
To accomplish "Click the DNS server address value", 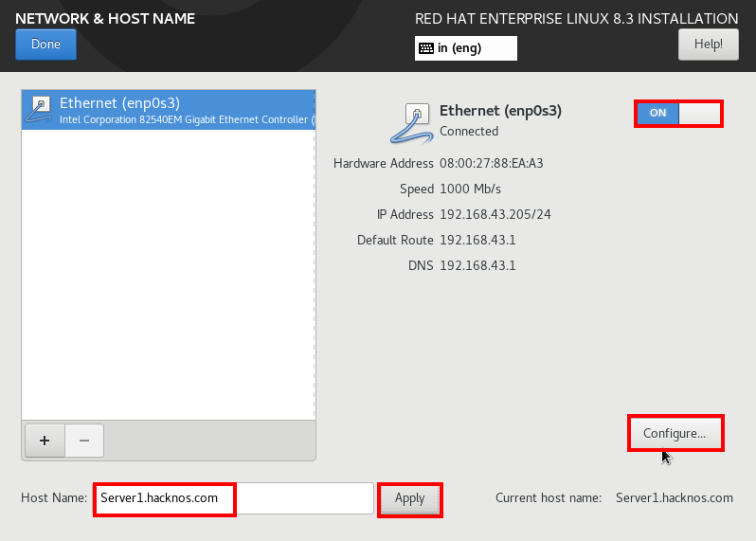I will click(477, 265).
